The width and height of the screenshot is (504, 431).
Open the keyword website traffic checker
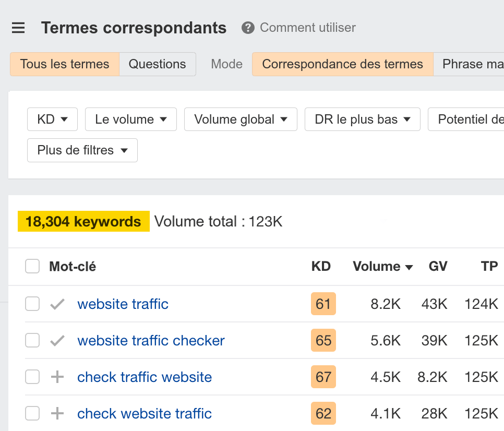(x=151, y=340)
